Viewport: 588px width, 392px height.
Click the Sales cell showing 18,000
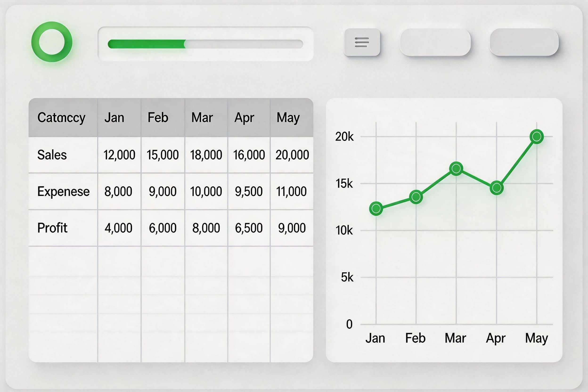coord(206,155)
